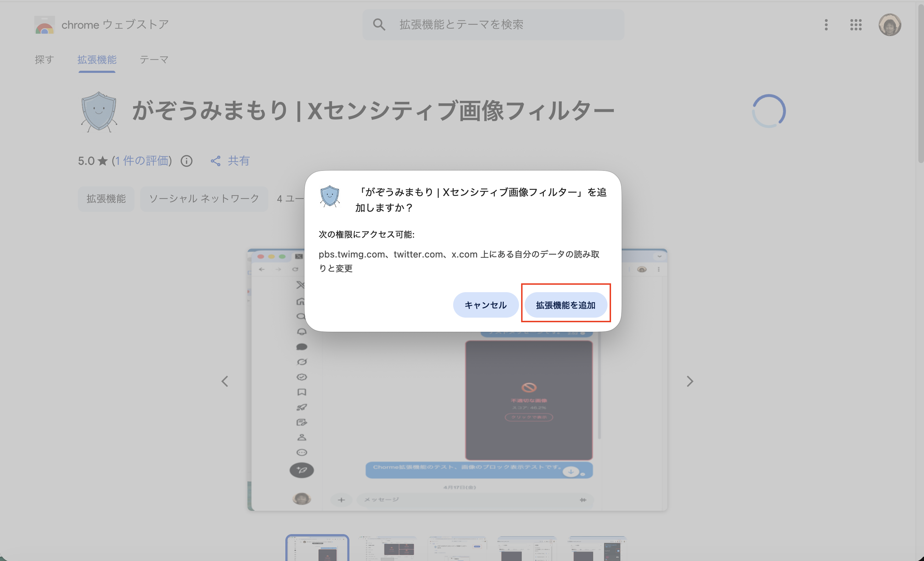This screenshot has width=924, height=561.
Task: Select the second screenshot thumbnail
Action: tap(387, 548)
